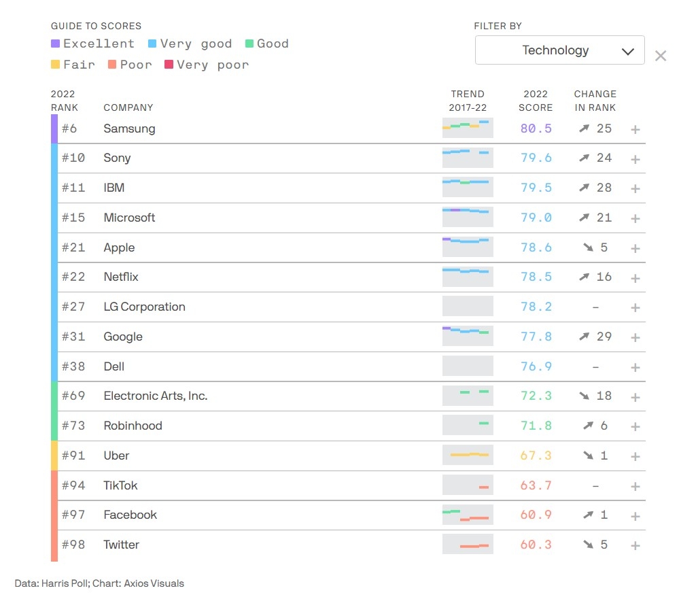Select Microsoft's 2017-22 trend graph
This screenshot has width=698, height=616.
468,218
